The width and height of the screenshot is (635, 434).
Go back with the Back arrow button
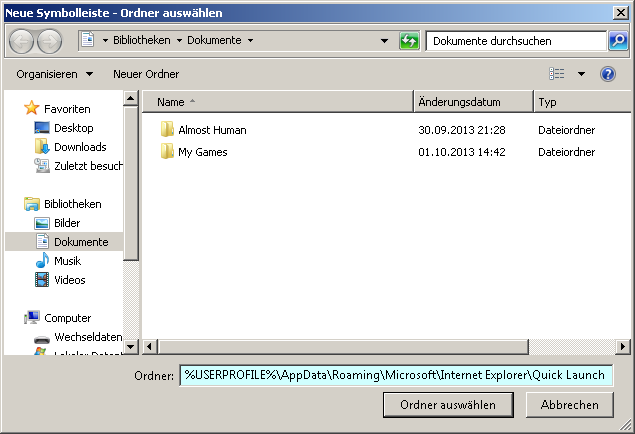coord(21,41)
